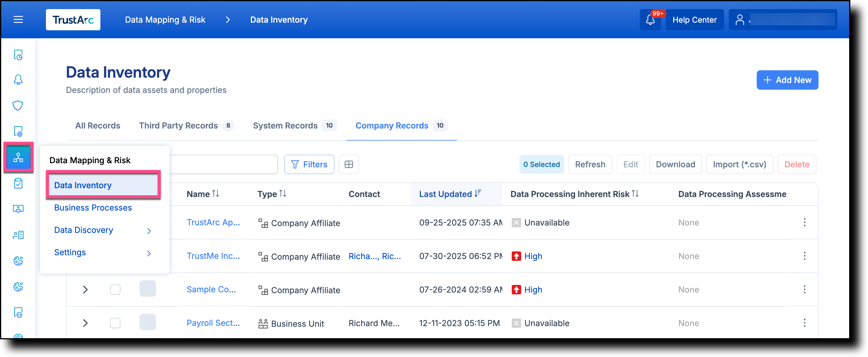Open row actions for Sample Co...

pyautogui.click(x=805, y=290)
